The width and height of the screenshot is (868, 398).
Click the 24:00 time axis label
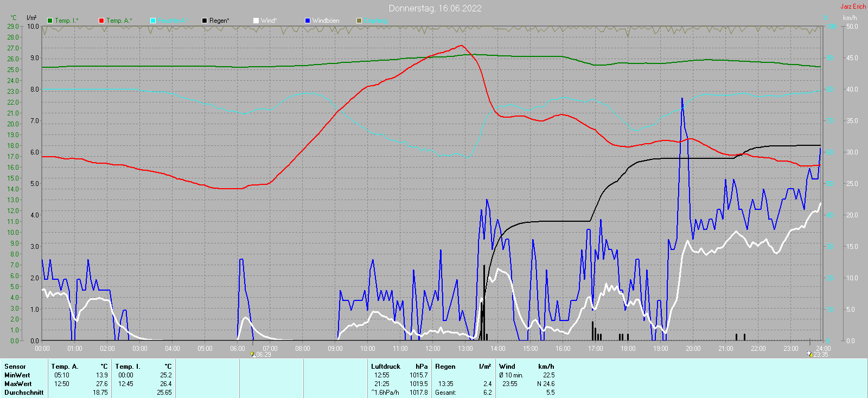[x=823, y=348]
